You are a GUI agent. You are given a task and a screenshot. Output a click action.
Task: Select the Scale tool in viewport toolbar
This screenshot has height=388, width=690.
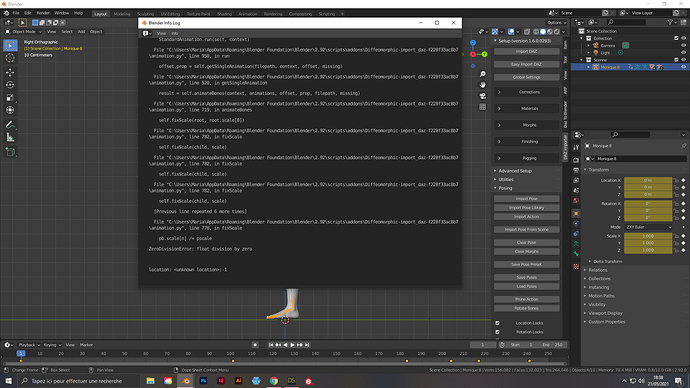[x=10, y=98]
